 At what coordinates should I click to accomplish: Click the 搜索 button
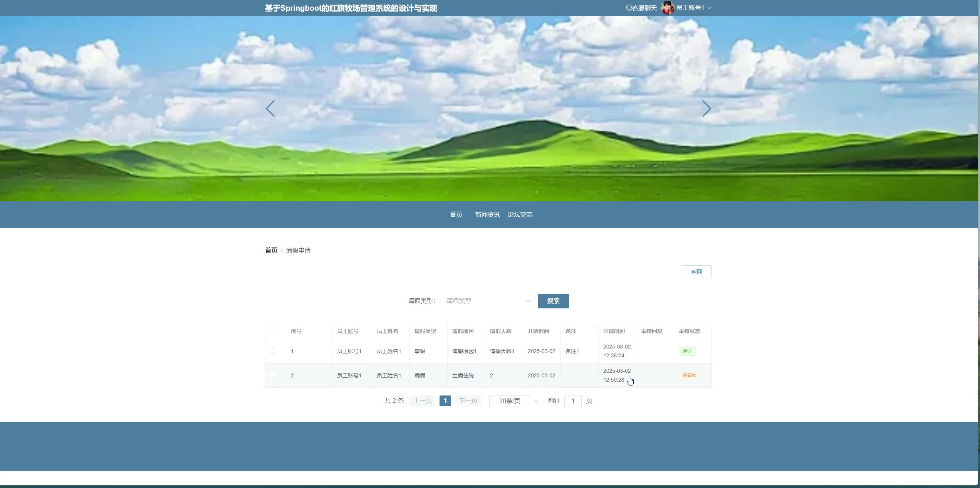(553, 301)
